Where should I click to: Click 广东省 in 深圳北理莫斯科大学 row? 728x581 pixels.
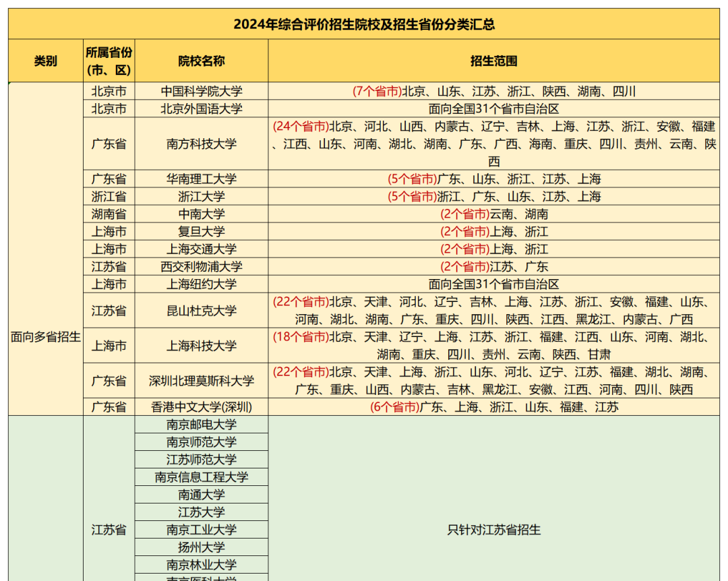click(109, 381)
